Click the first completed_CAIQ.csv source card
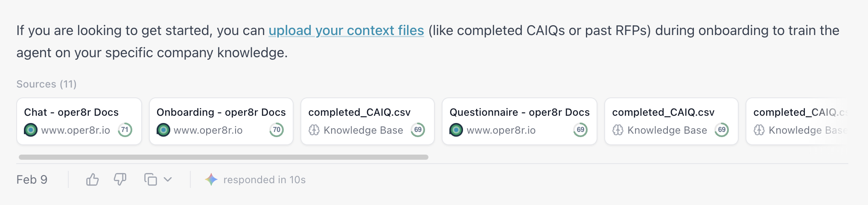Image resolution: width=868 pixels, height=205 pixels. [x=367, y=121]
